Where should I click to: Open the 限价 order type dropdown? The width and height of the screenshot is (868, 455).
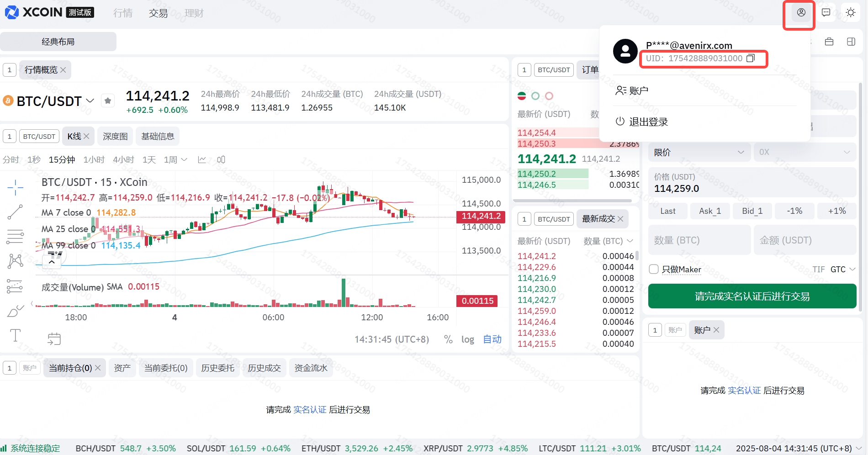699,152
